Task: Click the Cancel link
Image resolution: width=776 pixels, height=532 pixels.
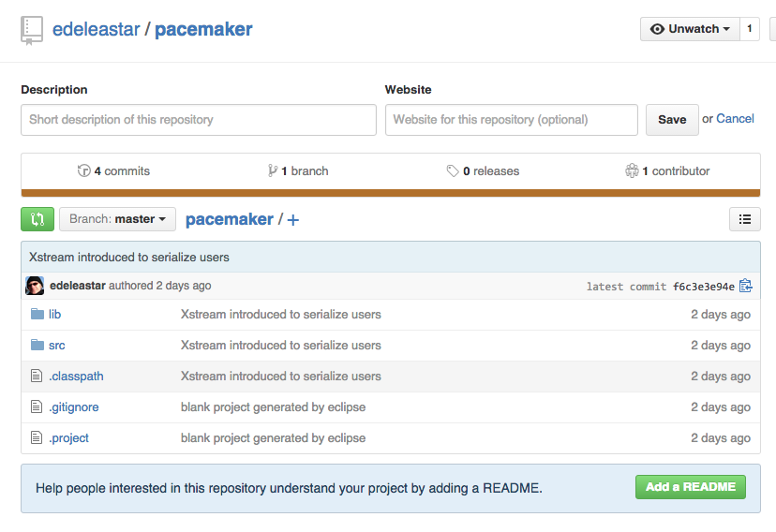Action: click(735, 119)
